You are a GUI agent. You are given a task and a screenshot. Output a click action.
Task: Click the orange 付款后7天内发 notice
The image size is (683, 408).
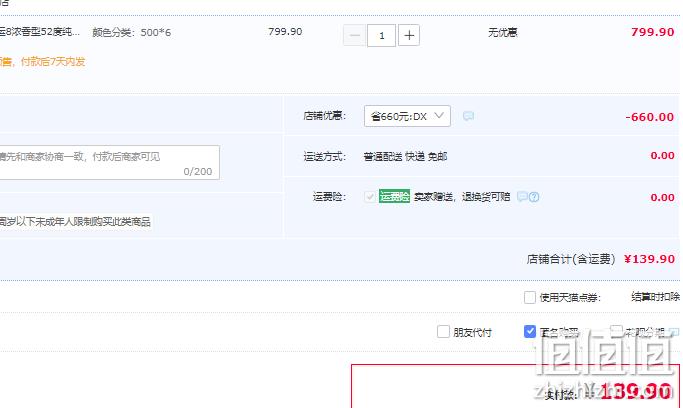point(53,61)
